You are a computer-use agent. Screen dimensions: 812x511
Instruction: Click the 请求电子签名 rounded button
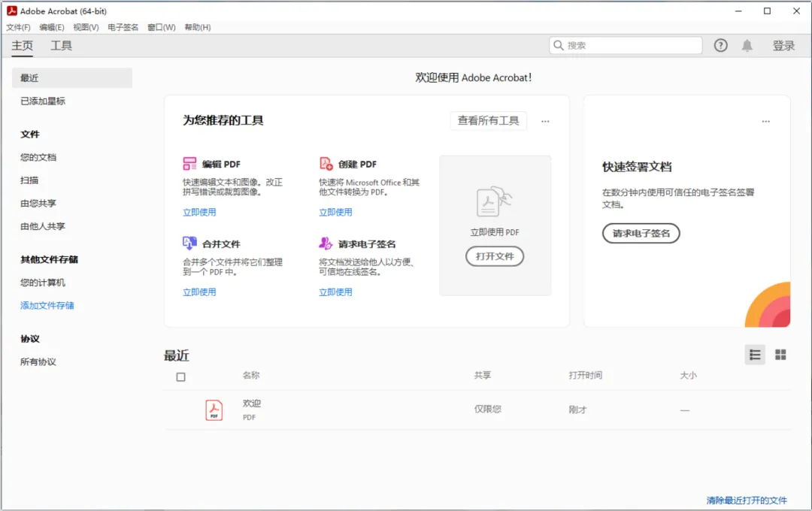[x=641, y=233]
